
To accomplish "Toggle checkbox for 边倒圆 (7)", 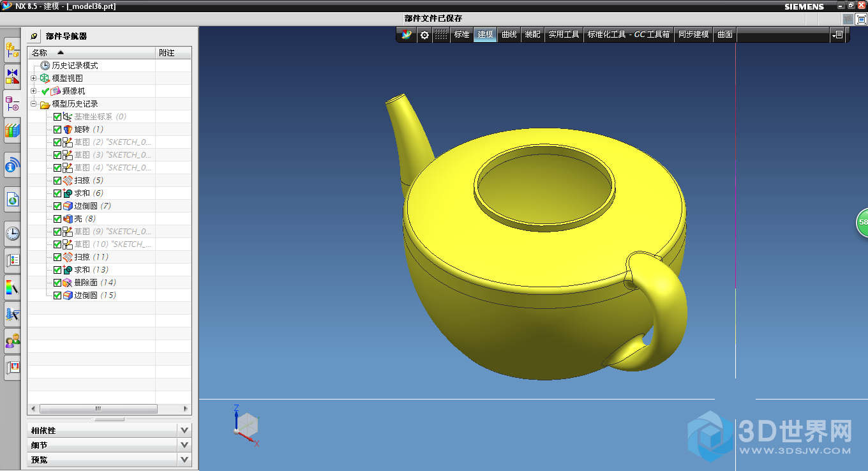I will 57,206.
